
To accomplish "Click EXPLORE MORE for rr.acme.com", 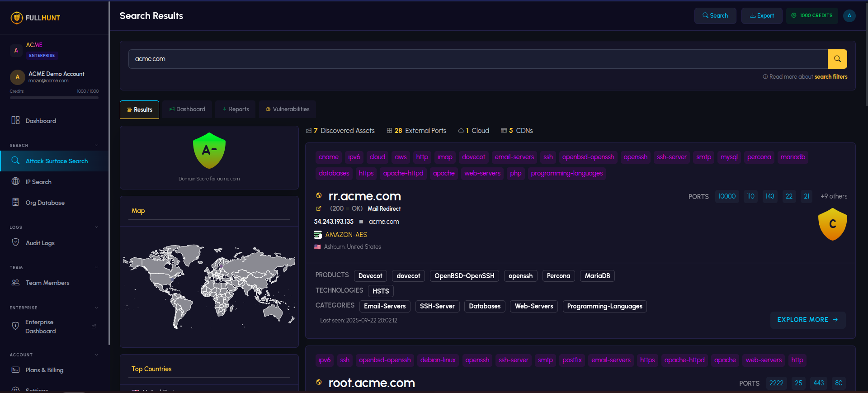I will pos(808,320).
